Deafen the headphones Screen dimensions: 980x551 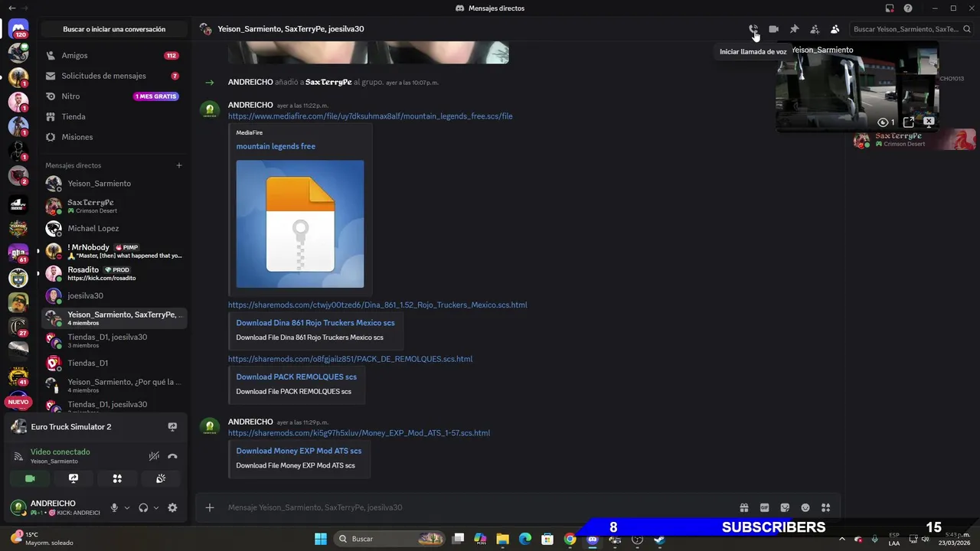143,507
